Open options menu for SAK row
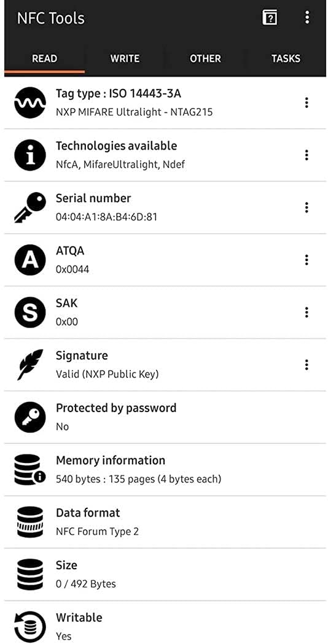This screenshot has width=328, height=644. (x=307, y=313)
